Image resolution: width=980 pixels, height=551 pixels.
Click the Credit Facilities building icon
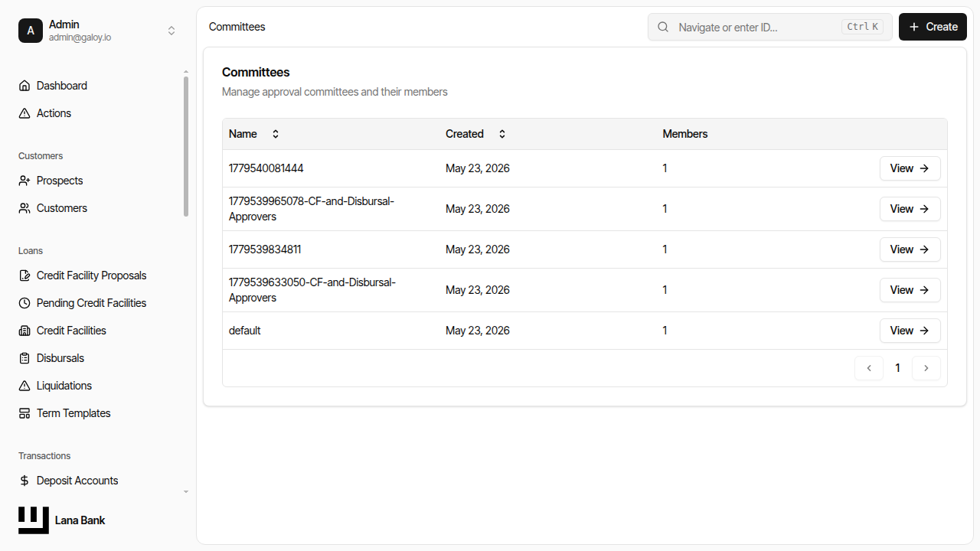(24, 331)
